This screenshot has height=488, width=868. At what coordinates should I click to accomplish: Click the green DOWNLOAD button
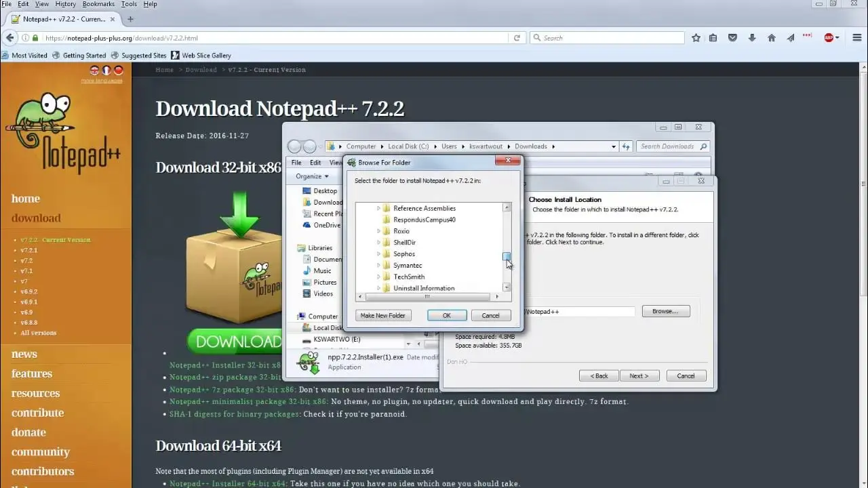[x=235, y=342]
